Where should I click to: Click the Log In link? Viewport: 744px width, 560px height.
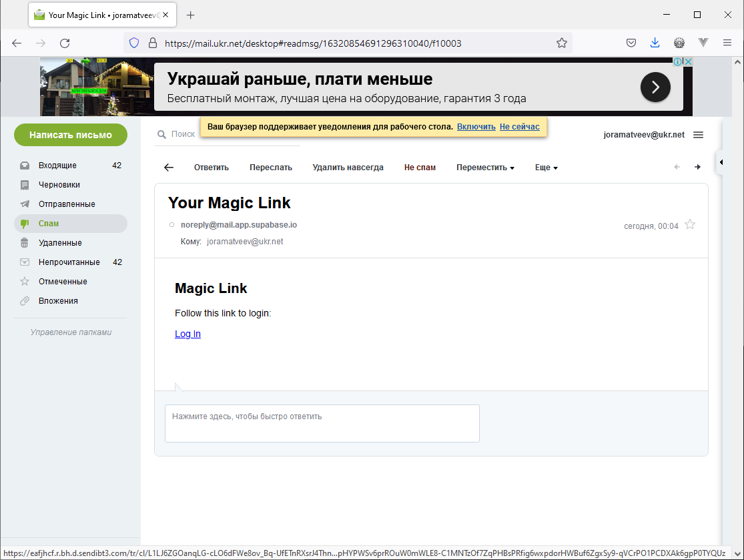coord(188,334)
